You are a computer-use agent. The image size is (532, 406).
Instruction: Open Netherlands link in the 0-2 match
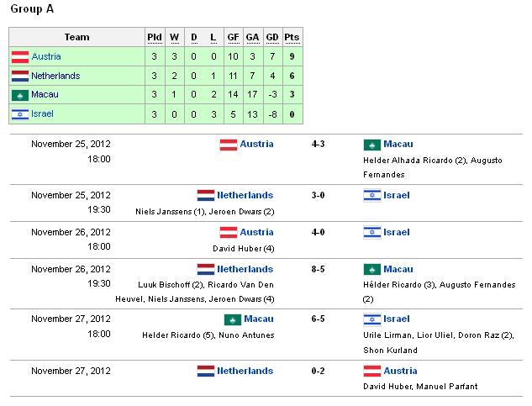click(245, 371)
